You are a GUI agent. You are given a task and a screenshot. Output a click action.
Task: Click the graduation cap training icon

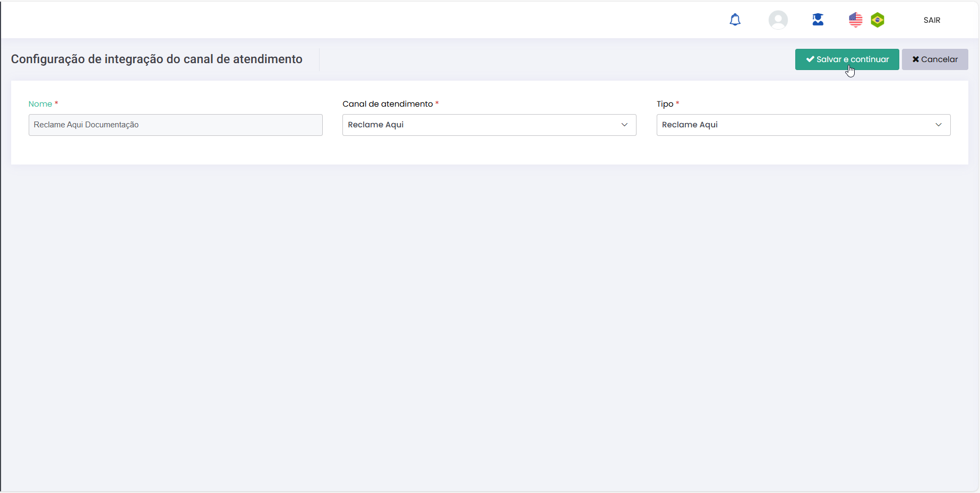click(818, 20)
